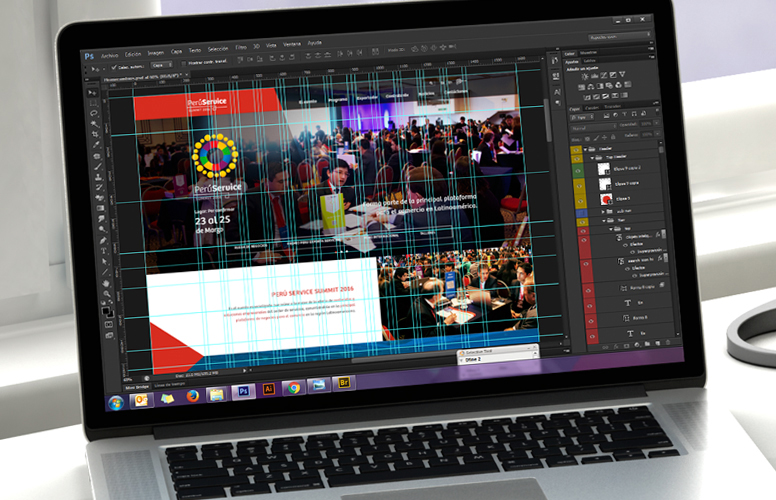Hide the Top Header group
776x500 pixels.
[x=576, y=158]
